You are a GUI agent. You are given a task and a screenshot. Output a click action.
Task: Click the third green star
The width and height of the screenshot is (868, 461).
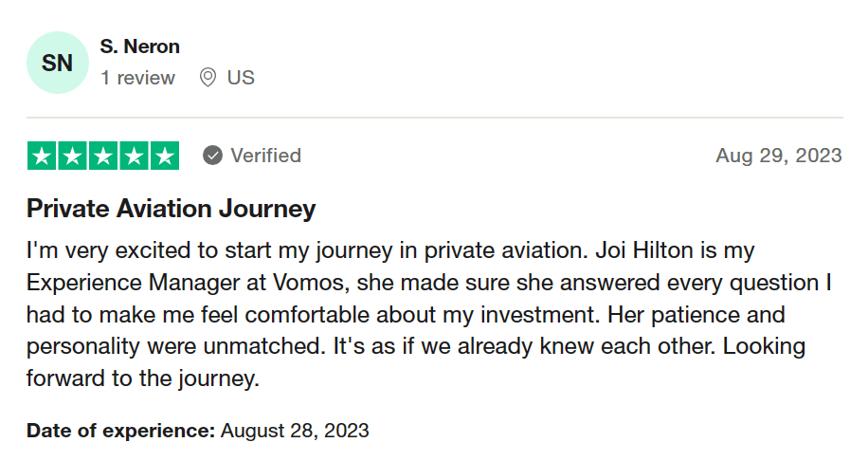(103, 156)
